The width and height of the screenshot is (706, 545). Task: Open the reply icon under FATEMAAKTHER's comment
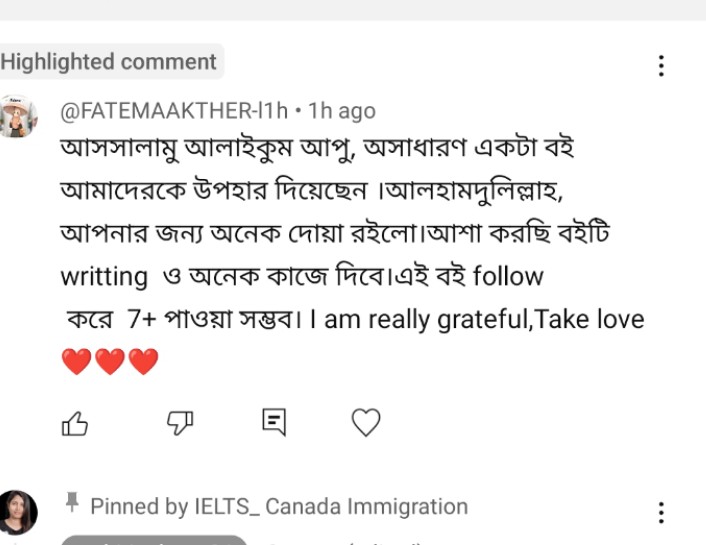click(274, 422)
